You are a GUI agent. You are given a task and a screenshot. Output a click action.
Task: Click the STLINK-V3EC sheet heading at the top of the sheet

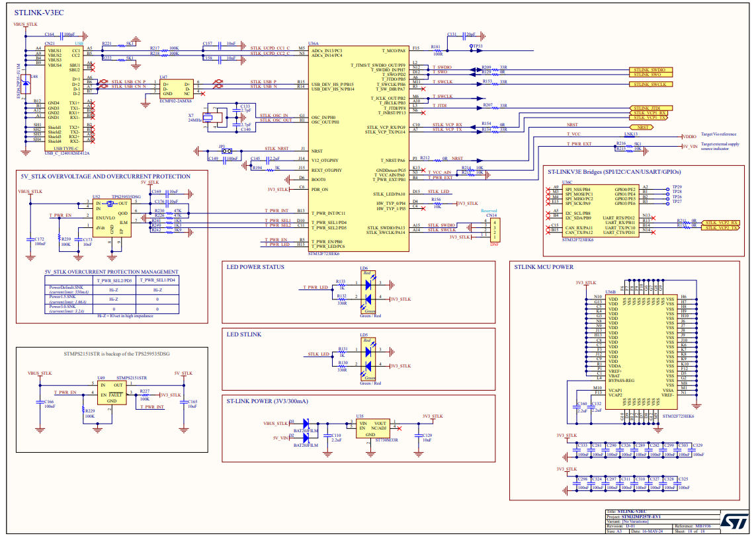click(38, 13)
